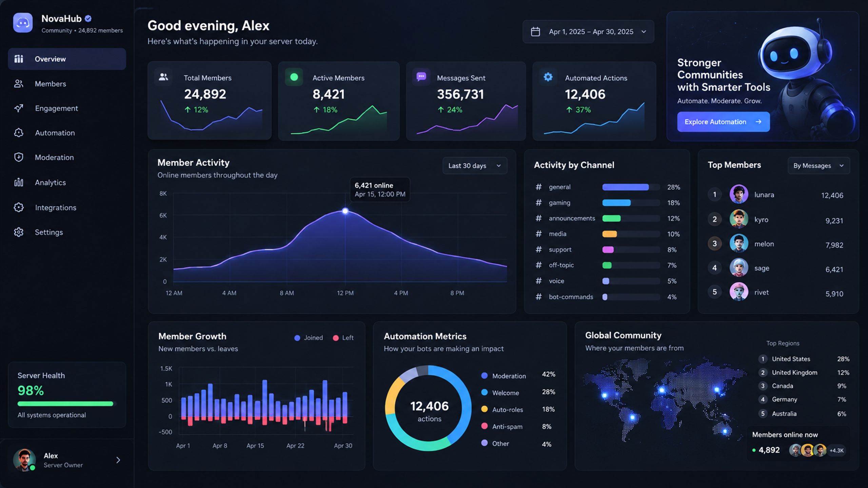The height and width of the screenshot is (488, 868).
Task: Click the NovaHub Discord logo icon
Action: [x=23, y=23]
